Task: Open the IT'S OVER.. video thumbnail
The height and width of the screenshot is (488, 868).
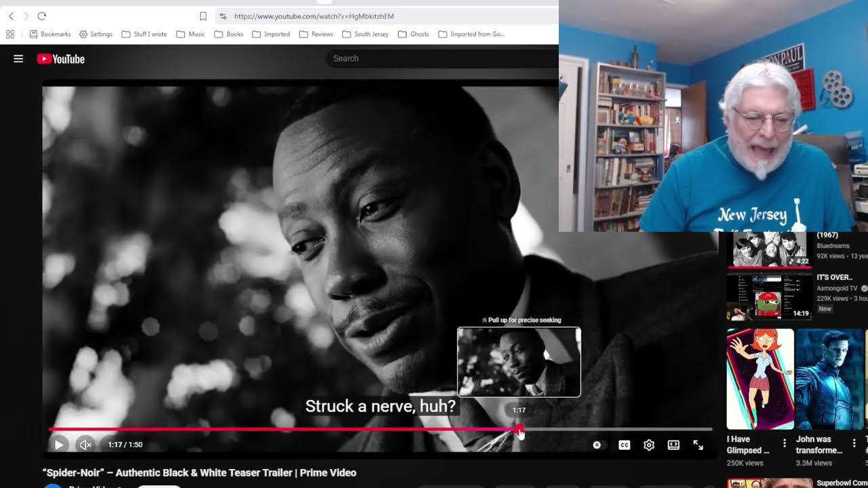Action: click(770, 296)
